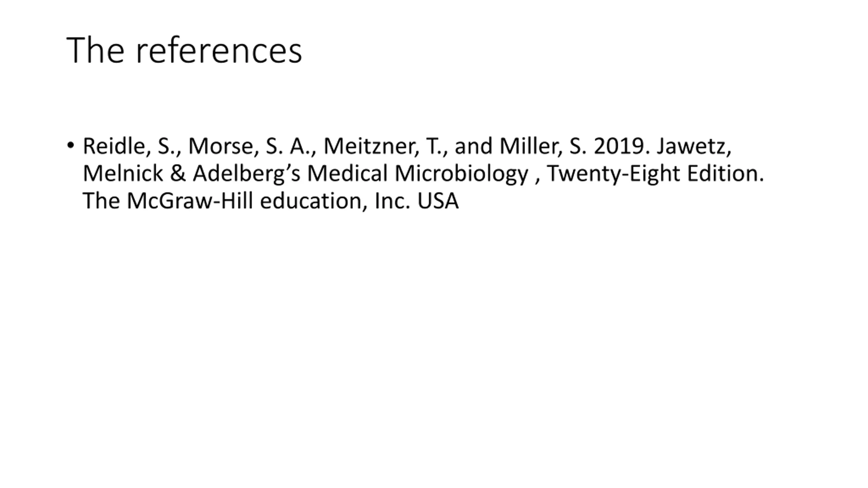
Task: Click the word 'USA' at reference end
Action: coord(438,201)
